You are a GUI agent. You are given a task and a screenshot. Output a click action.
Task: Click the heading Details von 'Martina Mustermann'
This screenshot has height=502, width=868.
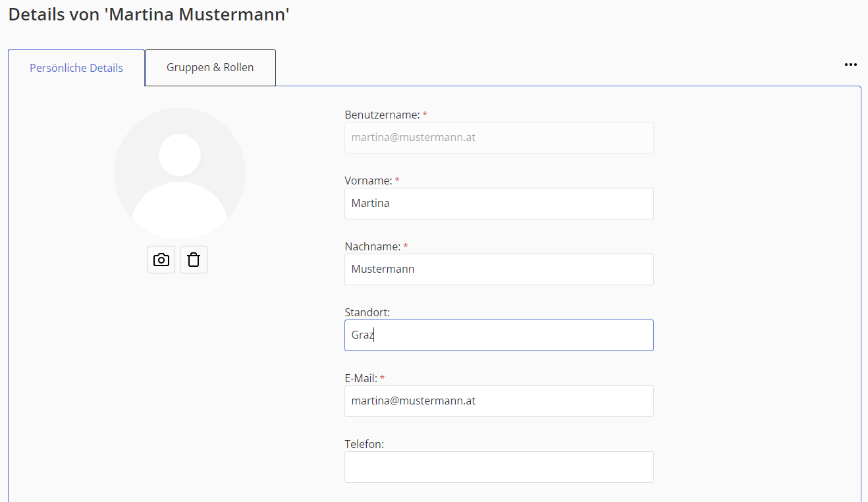pos(149,14)
